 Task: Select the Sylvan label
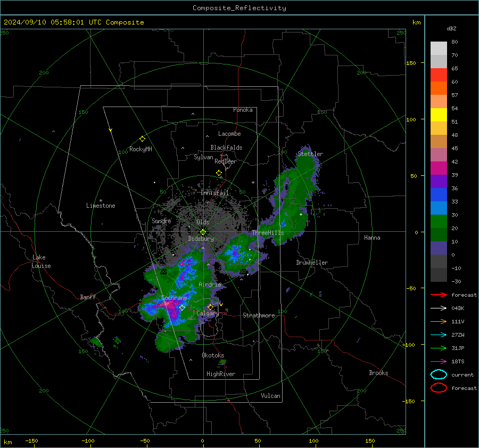(203, 157)
